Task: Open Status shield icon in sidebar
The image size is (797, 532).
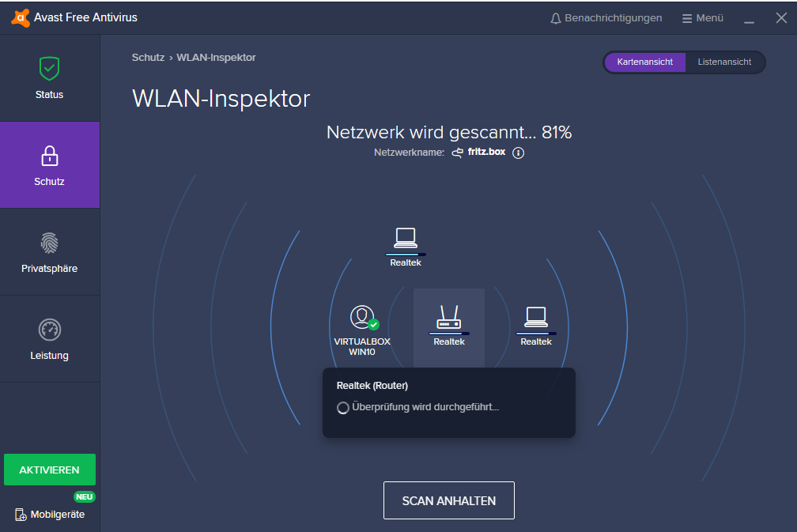Action: (49, 69)
